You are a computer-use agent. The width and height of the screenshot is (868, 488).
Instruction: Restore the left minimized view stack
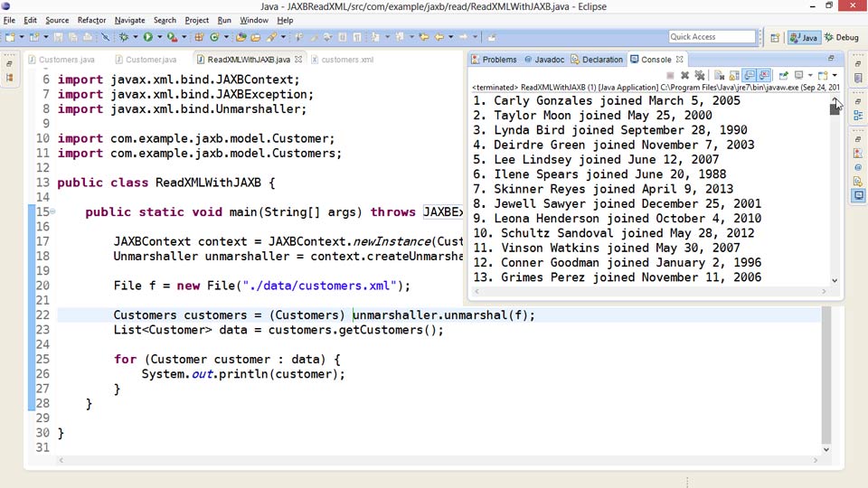(x=9, y=63)
